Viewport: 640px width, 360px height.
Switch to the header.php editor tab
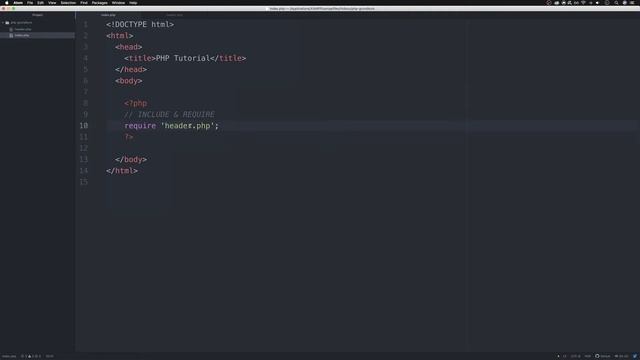[x=174, y=15]
